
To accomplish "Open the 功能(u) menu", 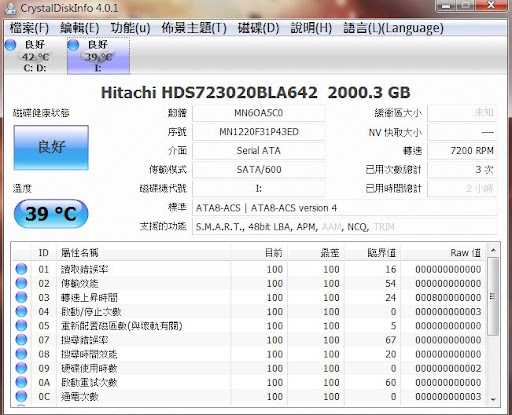I will click(130, 28).
